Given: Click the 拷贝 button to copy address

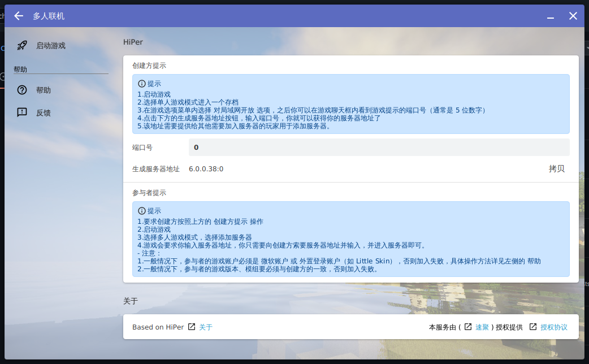Looking at the screenshot, I should point(556,168).
